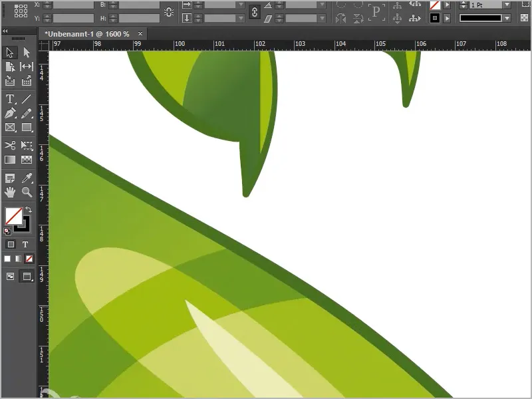Toggle constrain proportions for width and height
Viewport: 532px width, 399px height.
tap(169, 12)
